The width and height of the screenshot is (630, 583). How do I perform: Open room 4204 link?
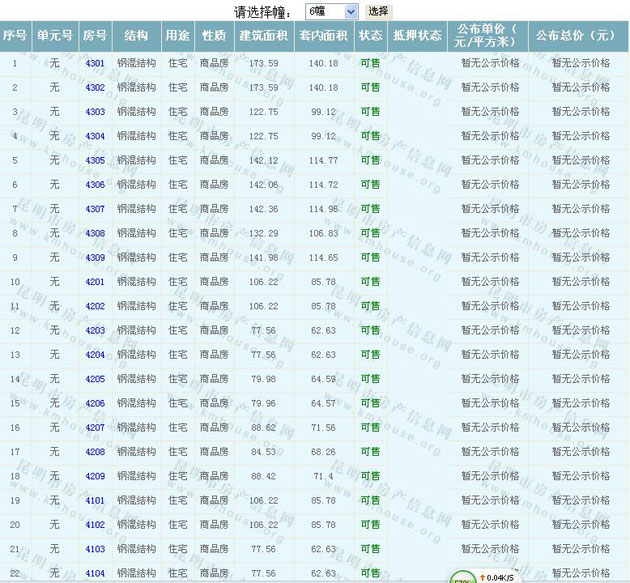click(x=95, y=355)
